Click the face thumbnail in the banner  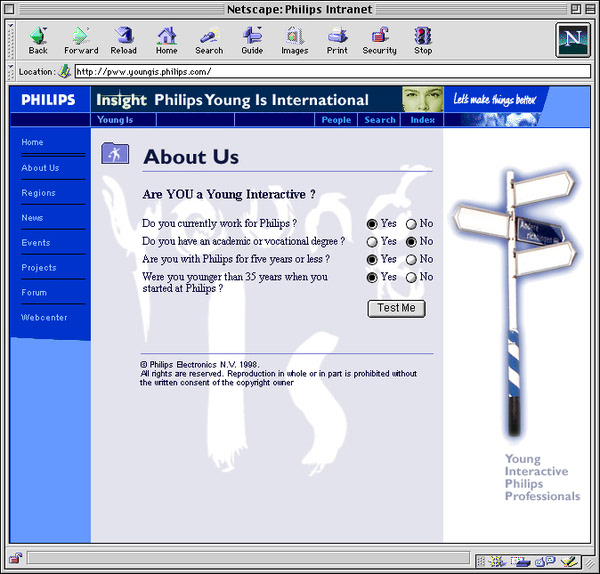pos(422,99)
